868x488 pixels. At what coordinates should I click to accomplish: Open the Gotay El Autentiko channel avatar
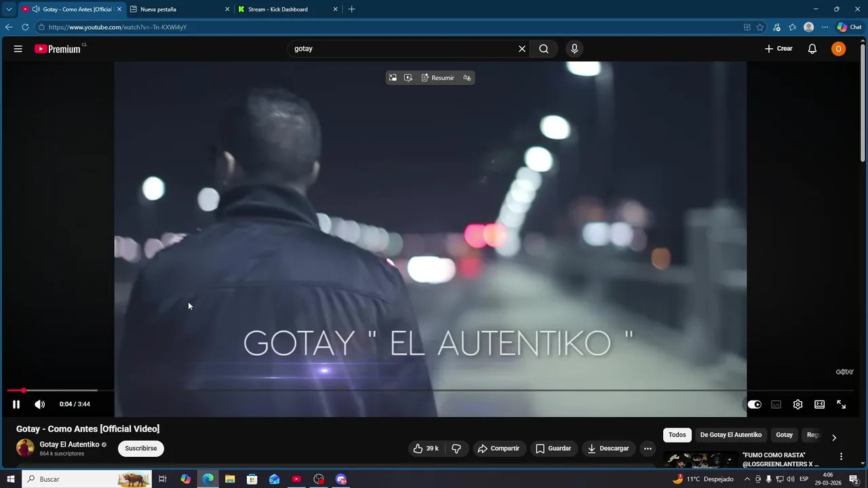pos(25,448)
